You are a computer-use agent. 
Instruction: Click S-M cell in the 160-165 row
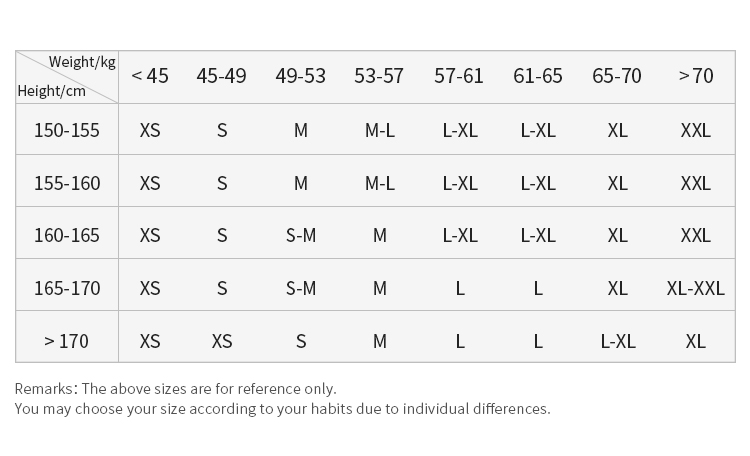(x=301, y=235)
